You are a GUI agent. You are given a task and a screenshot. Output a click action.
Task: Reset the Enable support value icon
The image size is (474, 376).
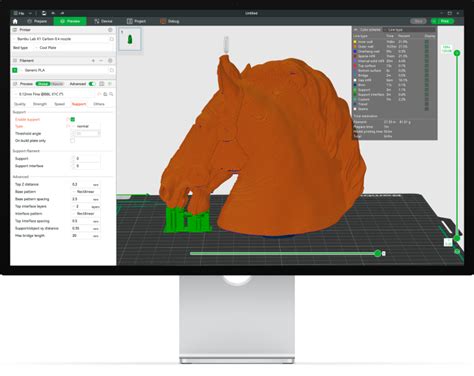(68, 119)
